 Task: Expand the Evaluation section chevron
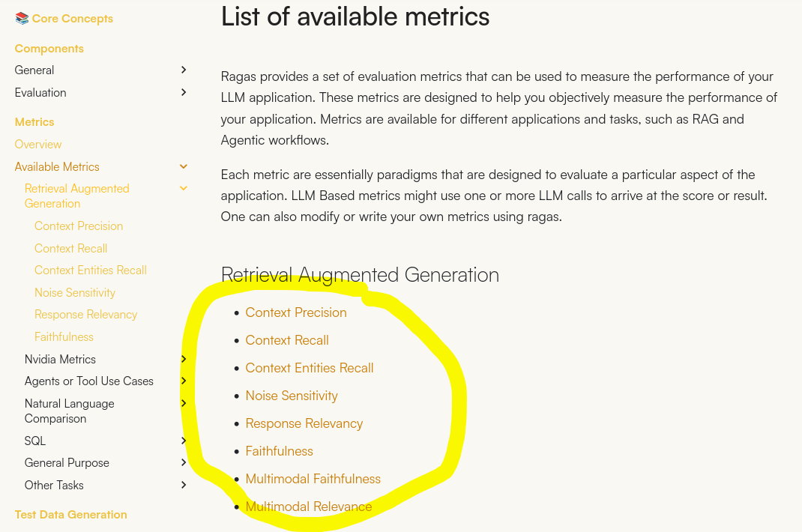click(x=184, y=92)
